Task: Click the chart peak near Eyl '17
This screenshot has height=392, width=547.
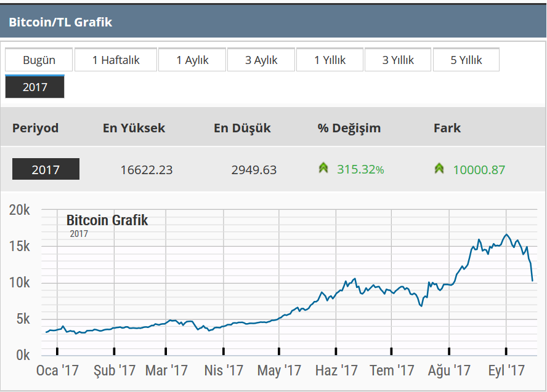Action: point(507,234)
